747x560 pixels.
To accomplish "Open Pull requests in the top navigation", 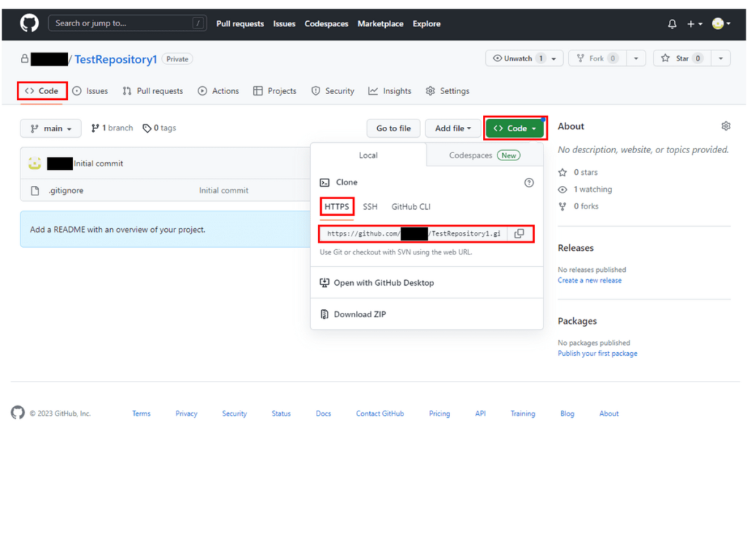I will coord(240,24).
